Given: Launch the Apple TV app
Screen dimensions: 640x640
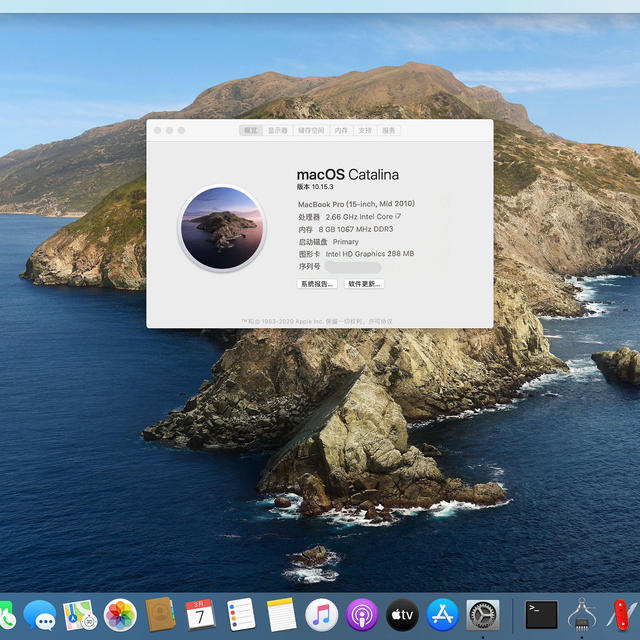Looking at the screenshot, I should (402, 615).
